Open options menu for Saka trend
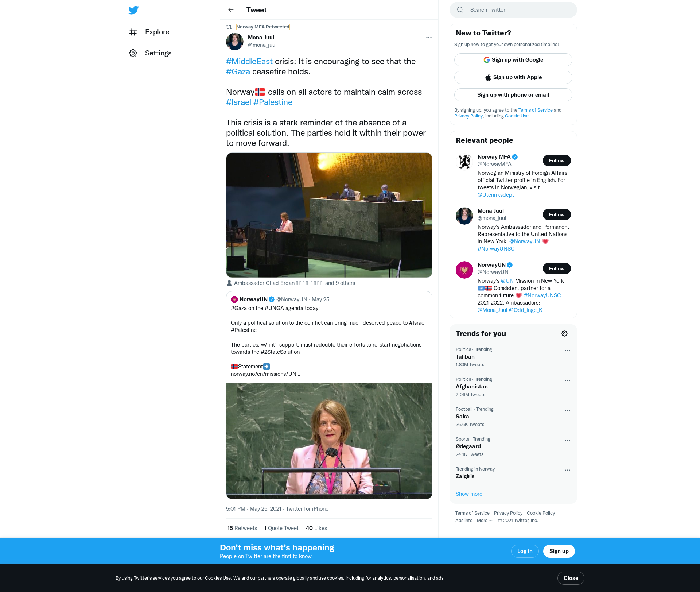This screenshot has width=700, height=592. point(567,410)
